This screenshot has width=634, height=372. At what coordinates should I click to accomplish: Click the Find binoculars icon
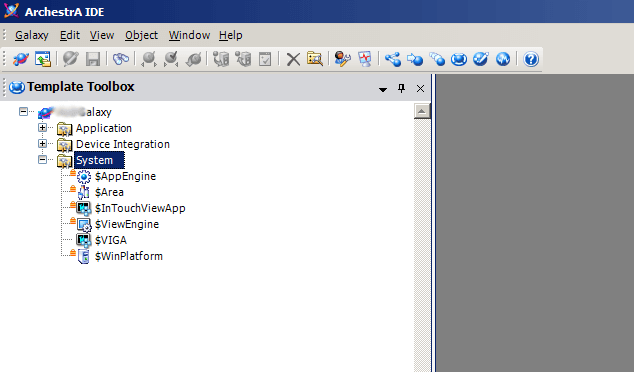(121, 59)
